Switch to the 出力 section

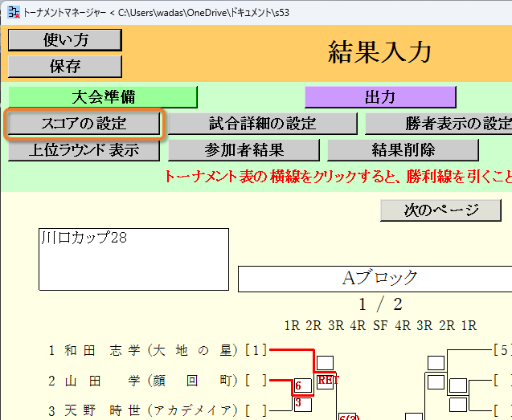coord(380,97)
